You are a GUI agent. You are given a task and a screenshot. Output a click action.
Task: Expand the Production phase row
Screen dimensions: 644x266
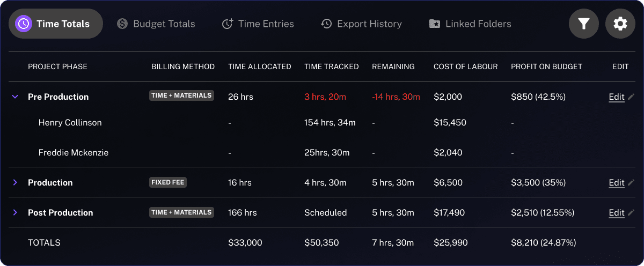15,182
